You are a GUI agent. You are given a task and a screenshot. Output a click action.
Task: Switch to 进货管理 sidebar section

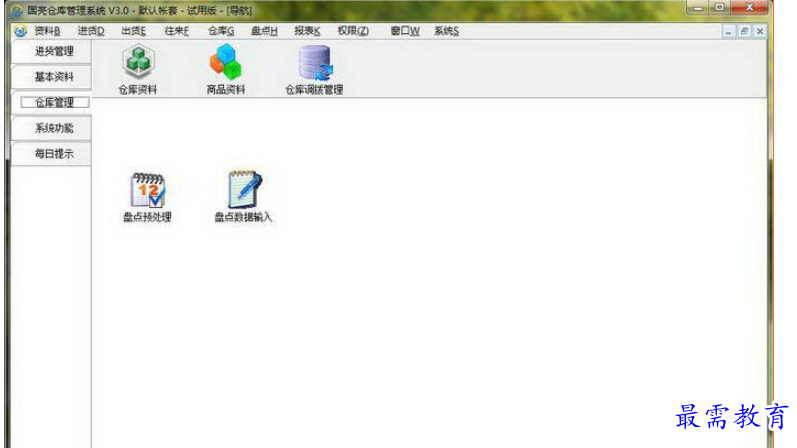pyautogui.click(x=51, y=51)
